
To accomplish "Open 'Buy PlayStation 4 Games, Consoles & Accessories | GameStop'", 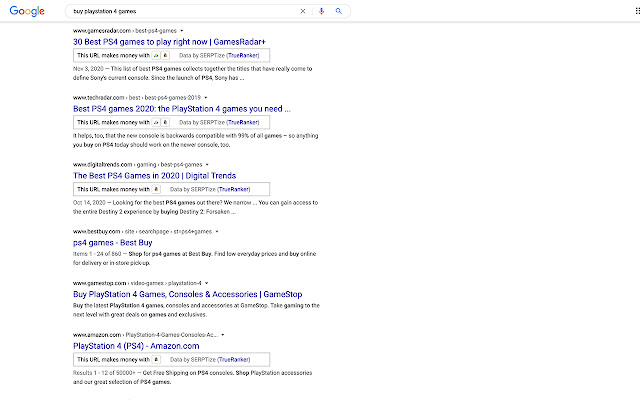I will [188, 294].
